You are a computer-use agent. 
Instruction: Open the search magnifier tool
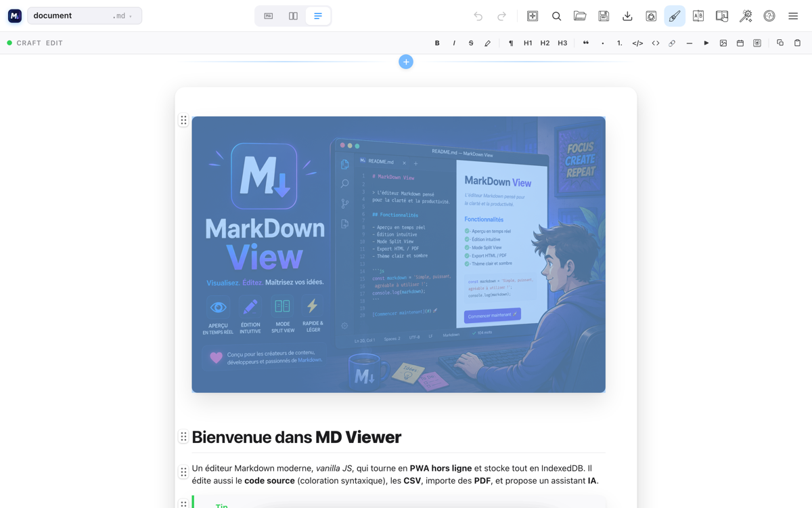pyautogui.click(x=556, y=16)
